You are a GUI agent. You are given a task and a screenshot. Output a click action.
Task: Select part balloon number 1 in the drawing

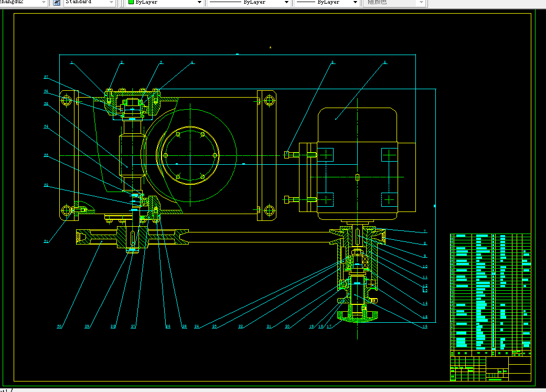click(72, 63)
